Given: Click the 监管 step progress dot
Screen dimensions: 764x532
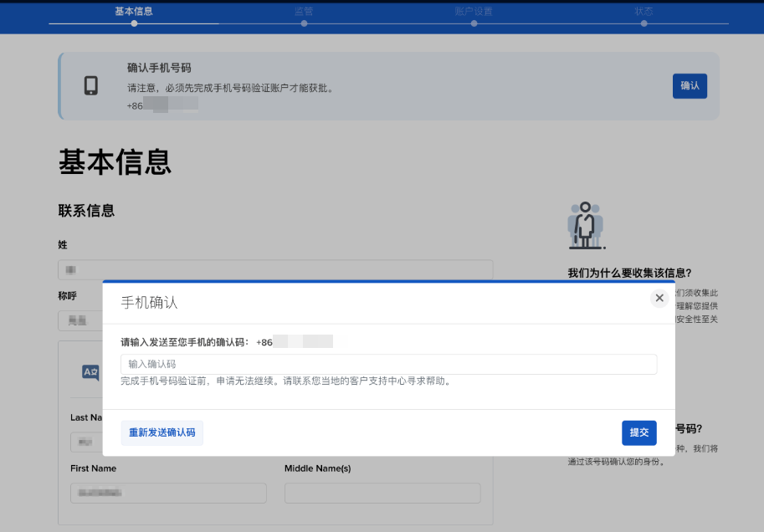Looking at the screenshot, I should tap(304, 23).
